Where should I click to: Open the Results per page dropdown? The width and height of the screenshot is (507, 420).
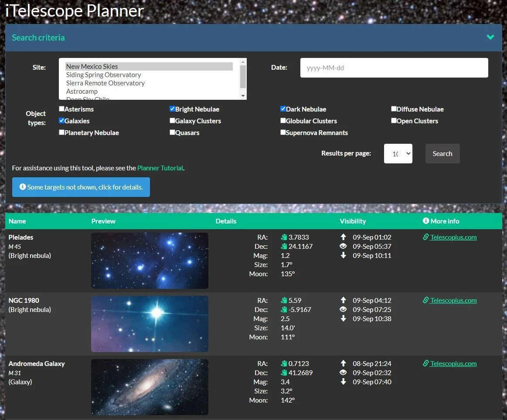coord(398,153)
